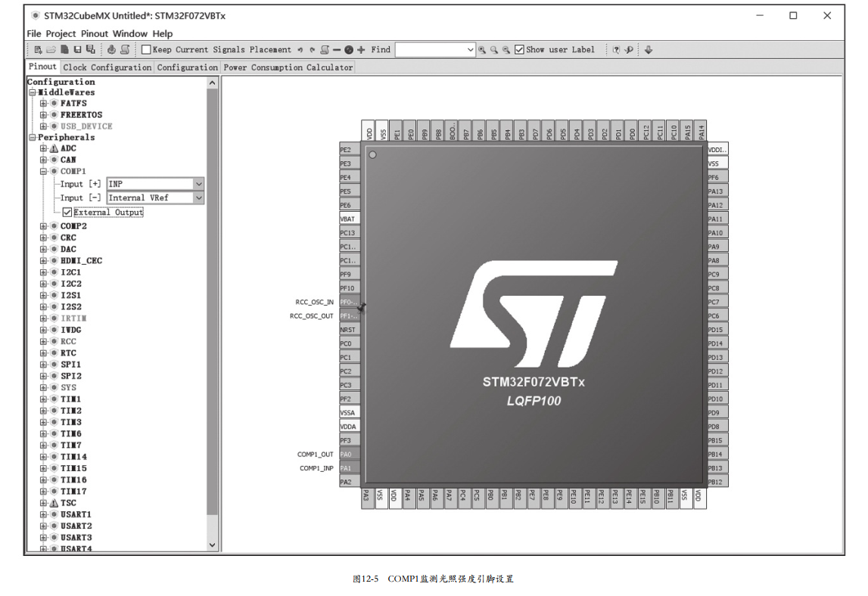This screenshot has width=868, height=596.
Task: Click the first magnifier icon after Find box
Action: pos(482,50)
